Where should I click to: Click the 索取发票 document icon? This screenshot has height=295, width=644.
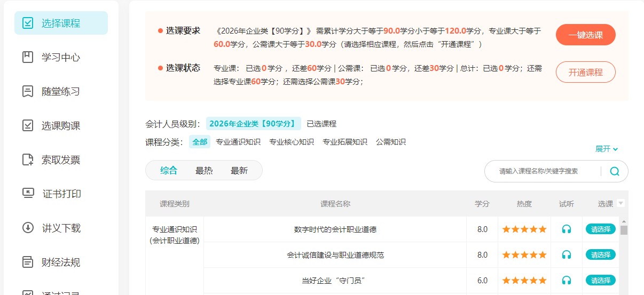pyautogui.click(x=27, y=160)
